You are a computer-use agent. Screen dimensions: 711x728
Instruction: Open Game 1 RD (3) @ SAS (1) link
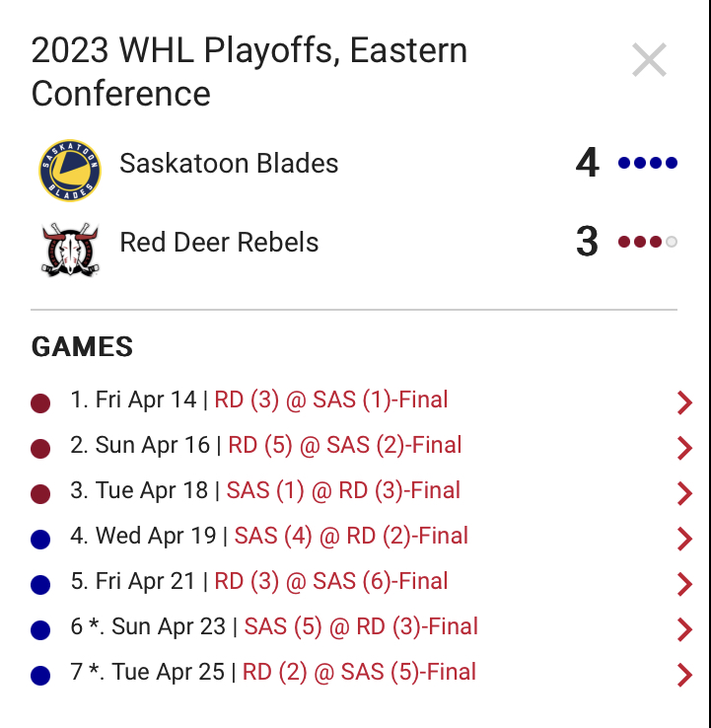coord(331,400)
